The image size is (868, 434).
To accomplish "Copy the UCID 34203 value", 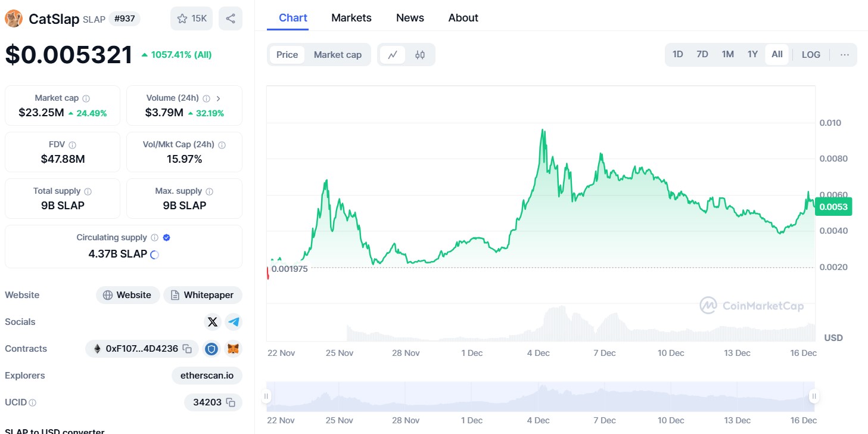I will click(231, 402).
